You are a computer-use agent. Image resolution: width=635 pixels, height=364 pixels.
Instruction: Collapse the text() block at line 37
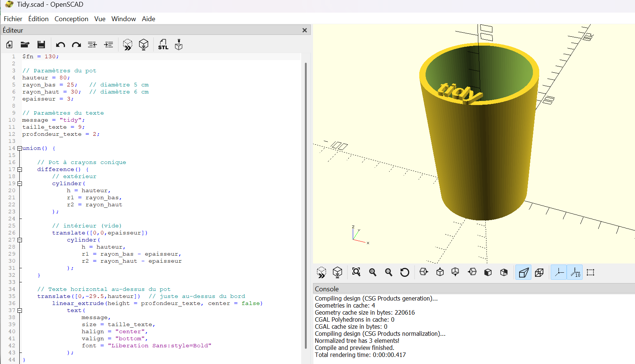tap(20, 311)
